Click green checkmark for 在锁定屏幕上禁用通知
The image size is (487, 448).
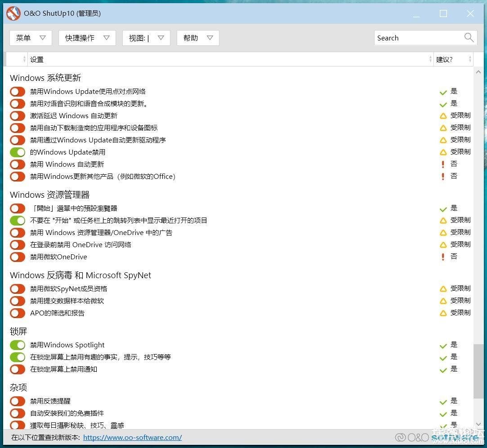pyautogui.click(x=443, y=370)
